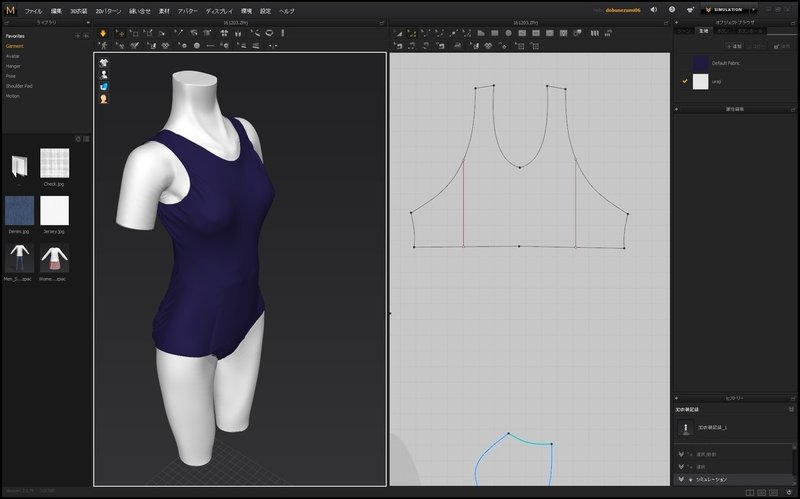This screenshot has height=499, width=800.
Task: Select Avatar in the library Favorites list
Action: pos(12,56)
